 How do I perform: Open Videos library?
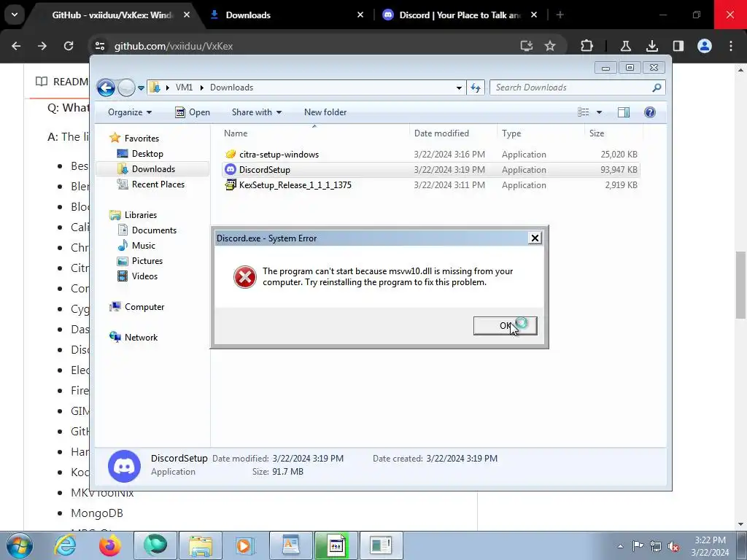pyautogui.click(x=144, y=276)
